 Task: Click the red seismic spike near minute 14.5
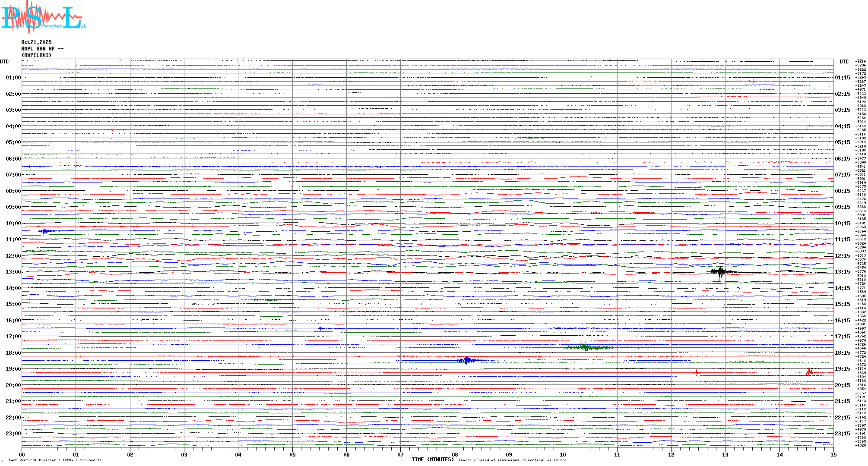[809, 372]
